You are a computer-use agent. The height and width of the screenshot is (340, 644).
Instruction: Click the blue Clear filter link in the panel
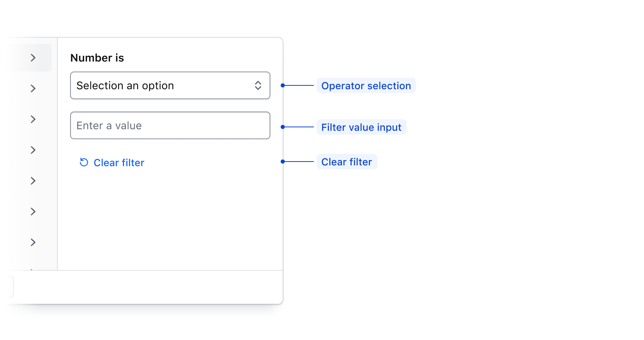click(x=119, y=163)
